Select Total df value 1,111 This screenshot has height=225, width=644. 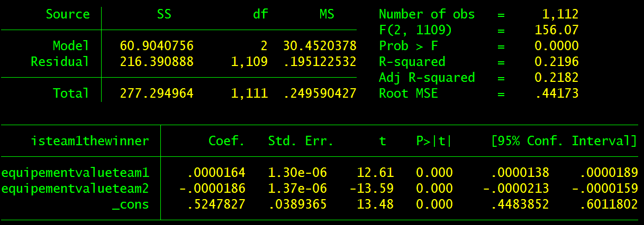pos(249,93)
